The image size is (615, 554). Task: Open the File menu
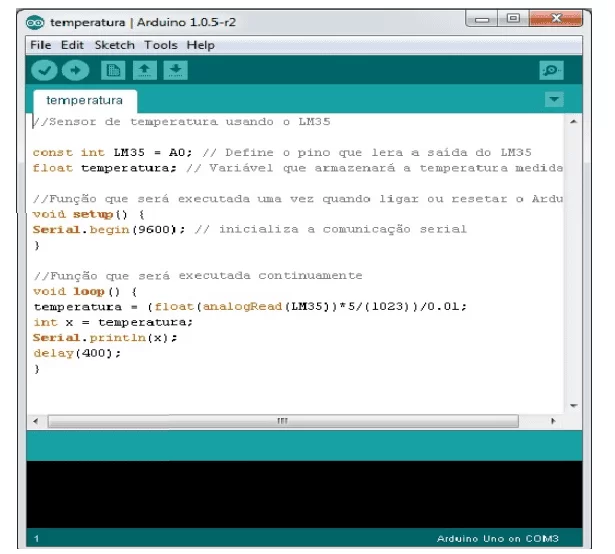pos(40,45)
